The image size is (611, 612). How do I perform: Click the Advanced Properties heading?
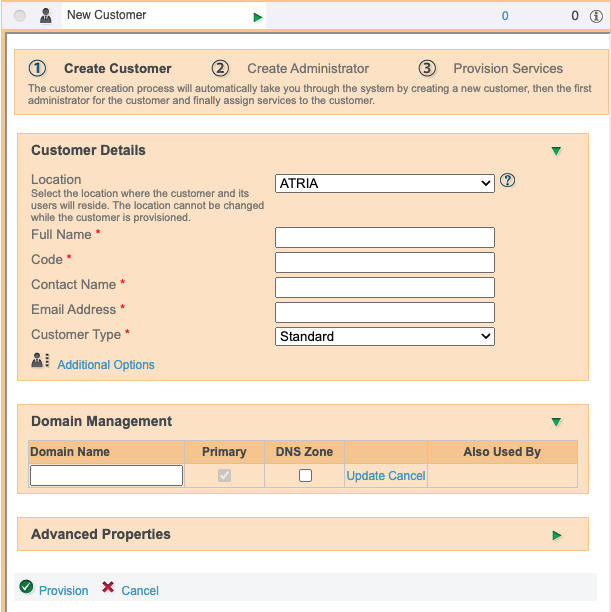tap(101, 534)
